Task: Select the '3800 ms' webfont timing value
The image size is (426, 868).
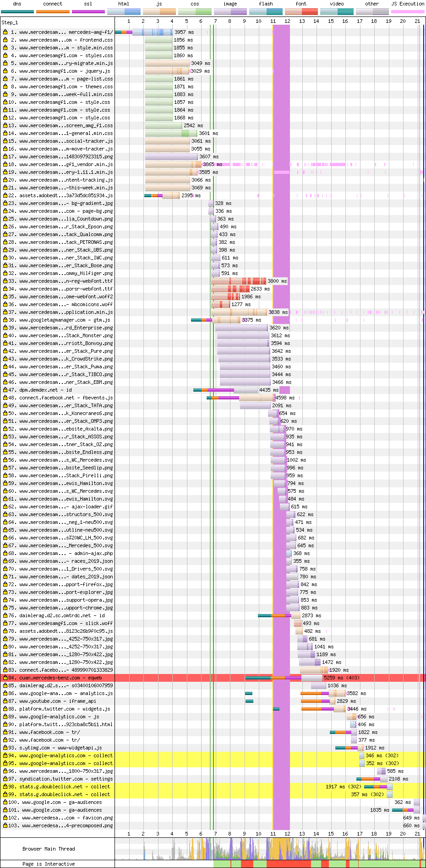Action: click(x=277, y=281)
